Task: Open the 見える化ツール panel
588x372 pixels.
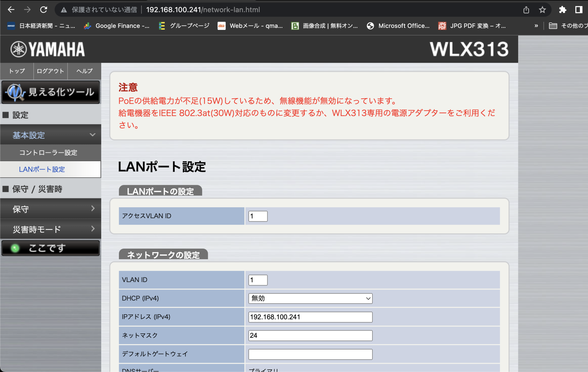Action: 51,92
